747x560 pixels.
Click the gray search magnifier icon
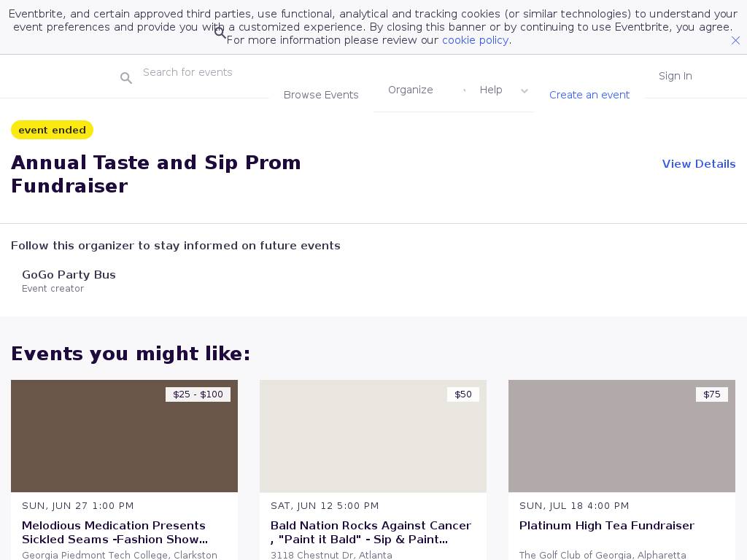[x=126, y=78]
